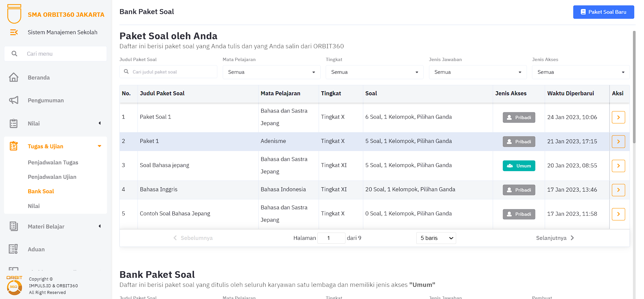Screen dimensions: 644x299
Task: Click the Nilai clipboard icon in sidebar
Action: point(14,123)
